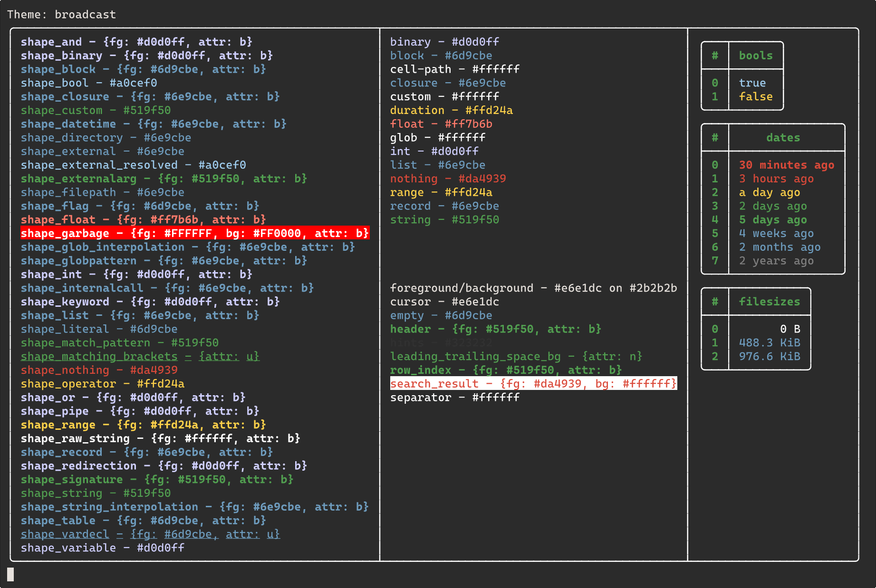Select shape_keyword entry
Viewport: 876px width, 588px height.
point(150,302)
